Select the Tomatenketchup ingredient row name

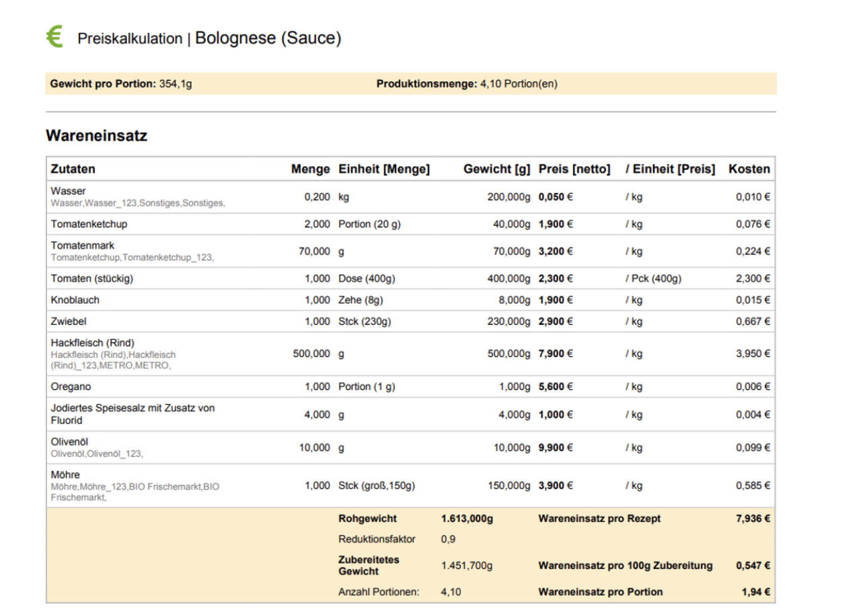pos(89,224)
